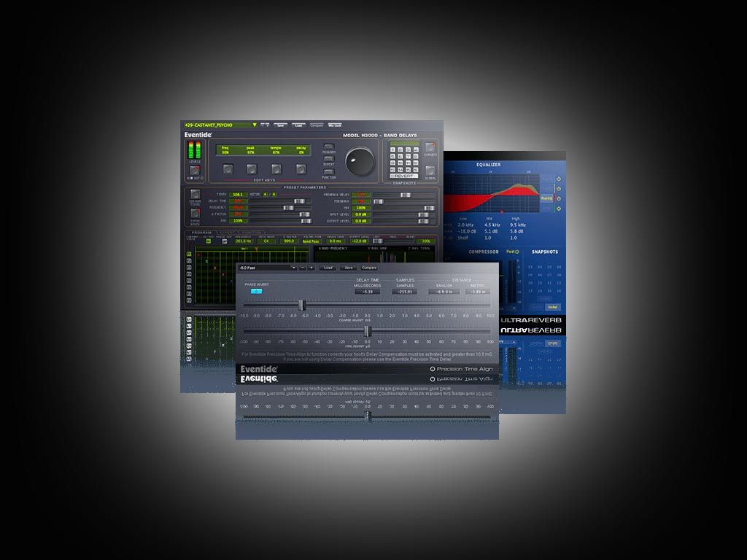Click the Delay Time slider handle in H3000
The image size is (747, 560).
tap(299, 201)
